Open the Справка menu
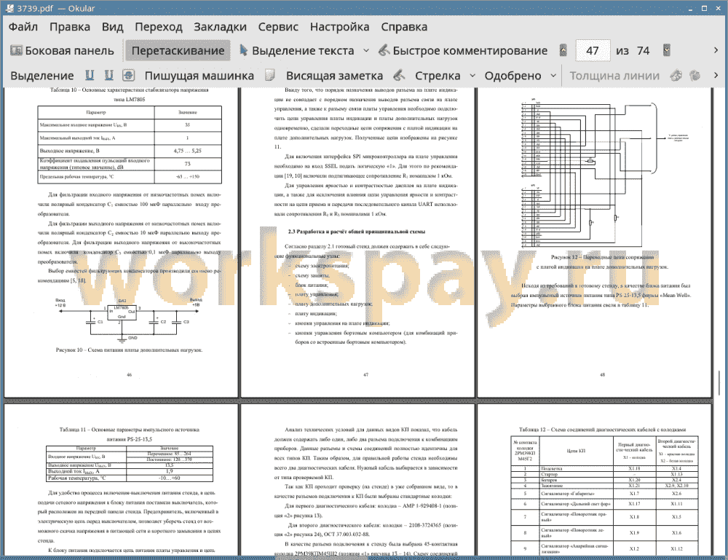The width and height of the screenshot is (728, 560). tap(404, 27)
